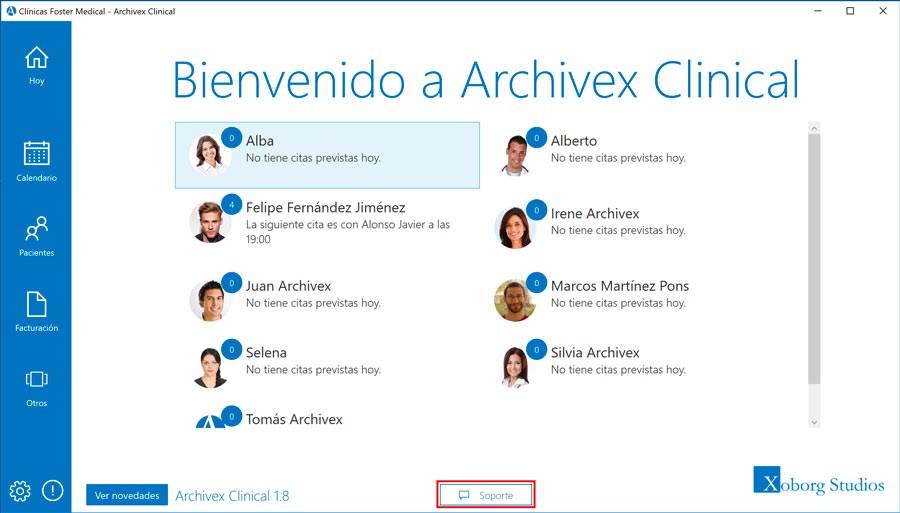Click the Felipe Fernández Jiménez name
The height and width of the screenshot is (513, 900).
pos(325,208)
